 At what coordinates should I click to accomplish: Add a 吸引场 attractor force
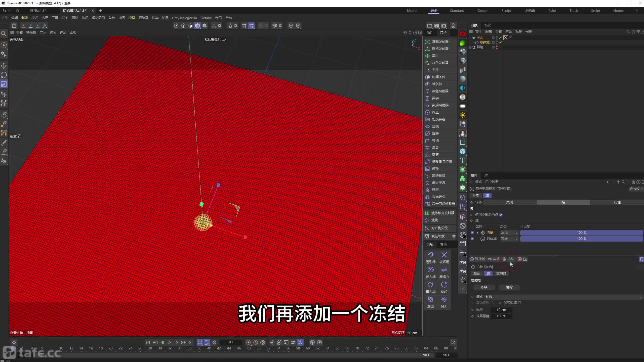click(x=430, y=255)
